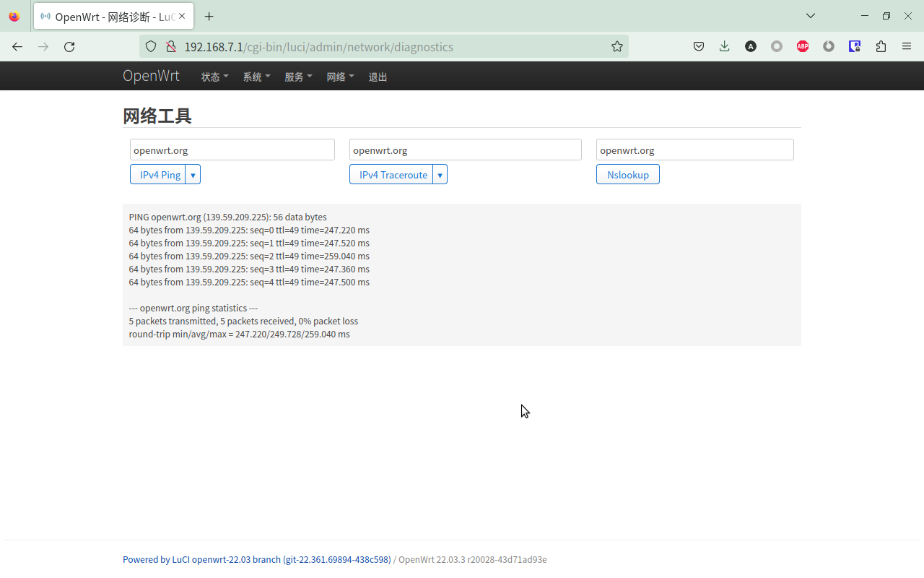Close the OpenWrt browser tab
Screen dimensions: 924x578
click(181, 16)
